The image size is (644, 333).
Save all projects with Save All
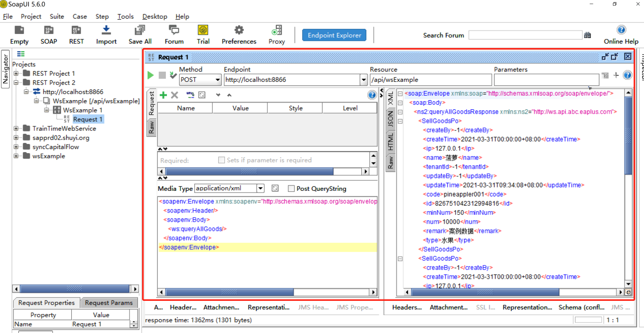pyautogui.click(x=140, y=35)
